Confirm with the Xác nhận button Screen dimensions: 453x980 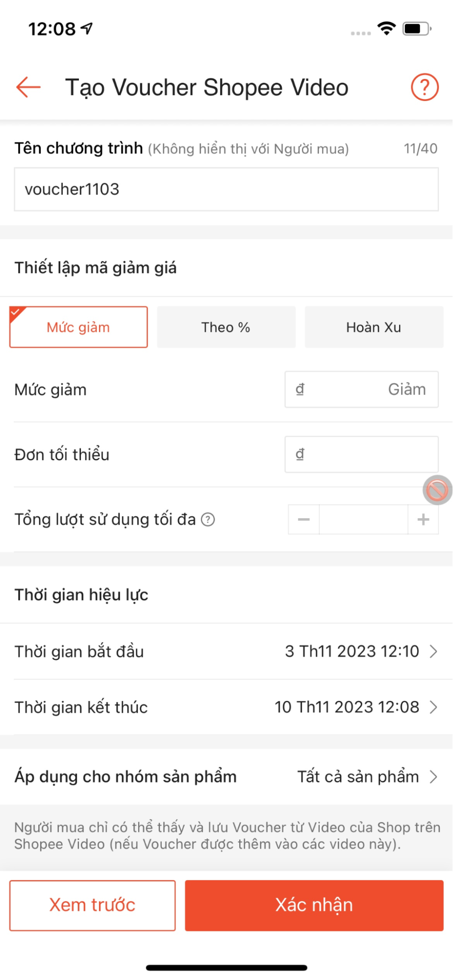click(x=314, y=905)
